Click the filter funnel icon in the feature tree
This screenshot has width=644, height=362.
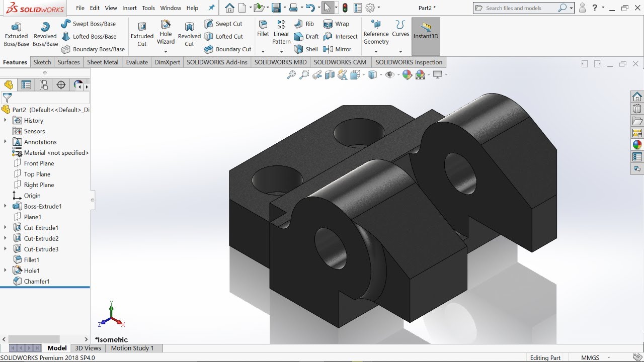tap(7, 98)
